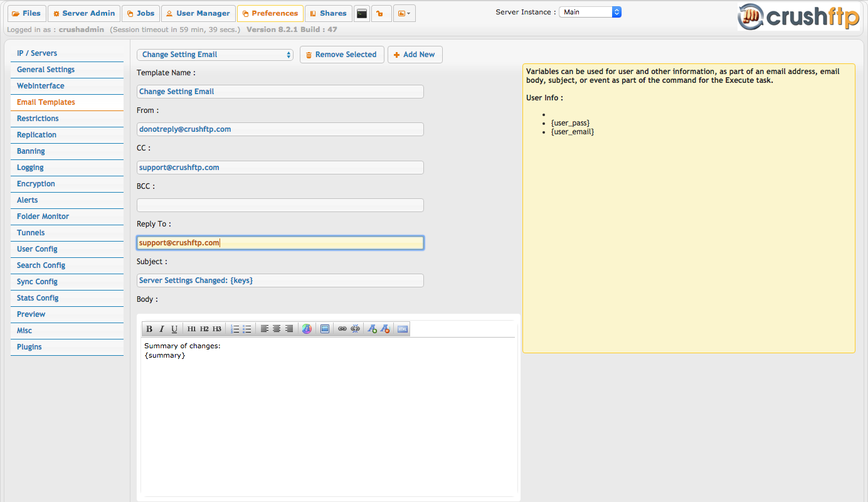Screen dimensions: 868x502
Task: Click the From email field
Action: click(280, 129)
